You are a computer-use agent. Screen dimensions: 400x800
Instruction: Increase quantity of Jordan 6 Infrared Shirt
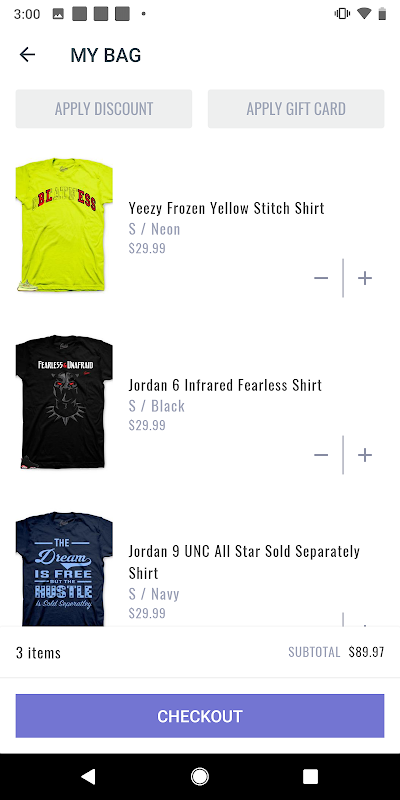364,455
